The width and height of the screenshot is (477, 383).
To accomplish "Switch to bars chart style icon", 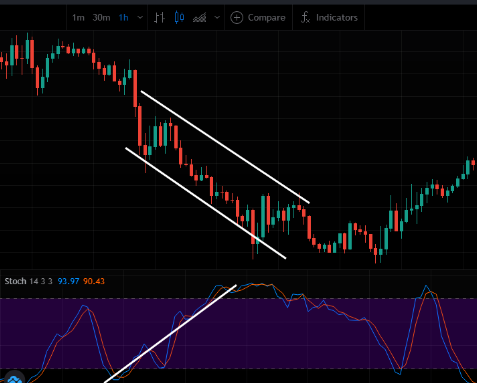I will click(159, 18).
